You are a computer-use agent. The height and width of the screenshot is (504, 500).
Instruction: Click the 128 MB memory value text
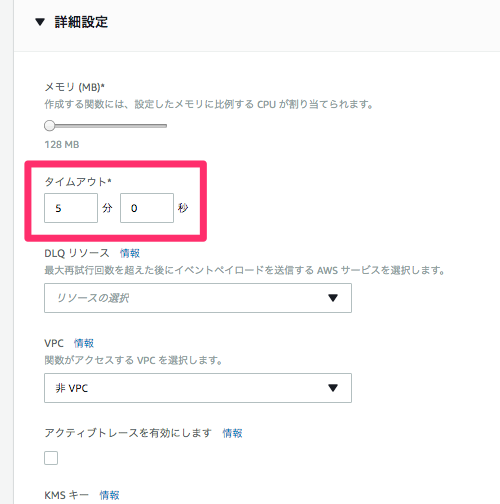pos(62,145)
